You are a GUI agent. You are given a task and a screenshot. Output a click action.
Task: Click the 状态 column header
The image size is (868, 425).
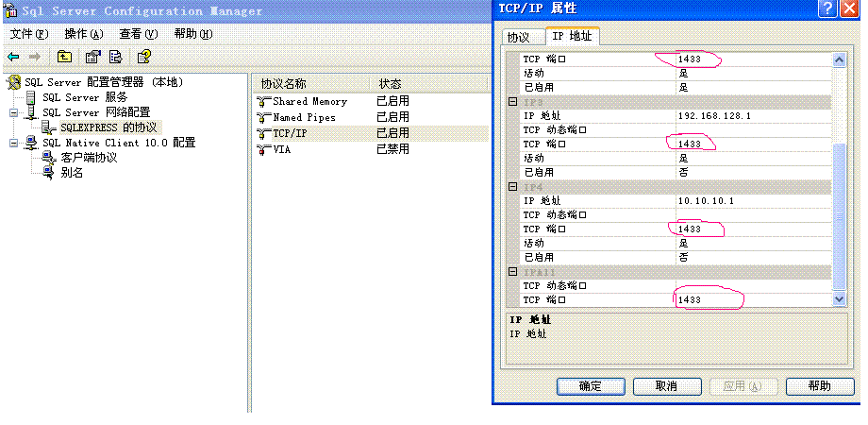pyautogui.click(x=427, y=84)
